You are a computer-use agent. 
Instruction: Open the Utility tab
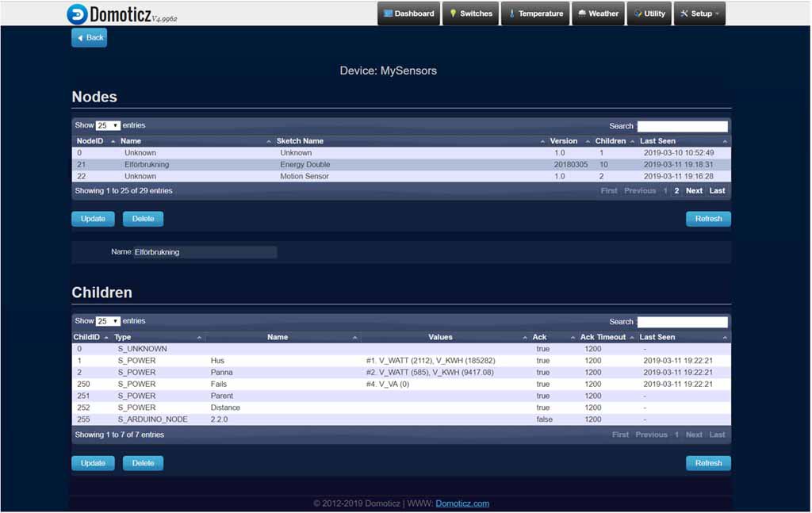pyautogui.click(x=649, y=13)
